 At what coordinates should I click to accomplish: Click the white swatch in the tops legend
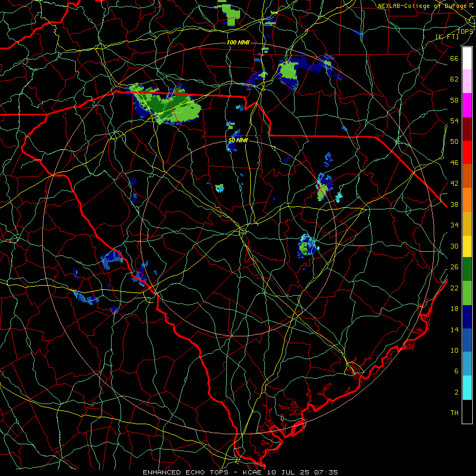[x=467, y=58]
